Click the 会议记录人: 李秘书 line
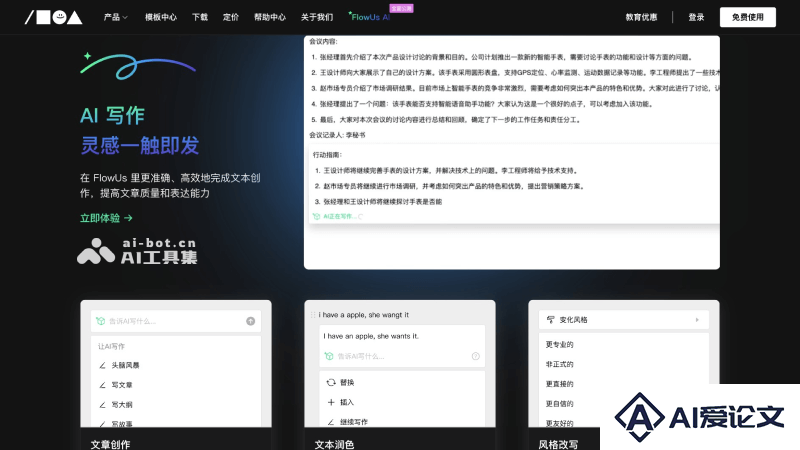The image size is (800, 450). tap(337, 135)
